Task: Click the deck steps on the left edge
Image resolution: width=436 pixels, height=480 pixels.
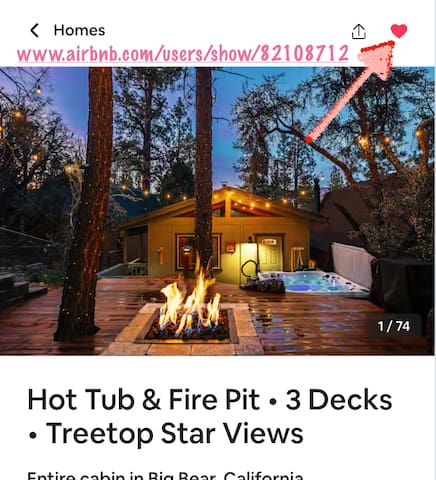Action: [18, 289]
